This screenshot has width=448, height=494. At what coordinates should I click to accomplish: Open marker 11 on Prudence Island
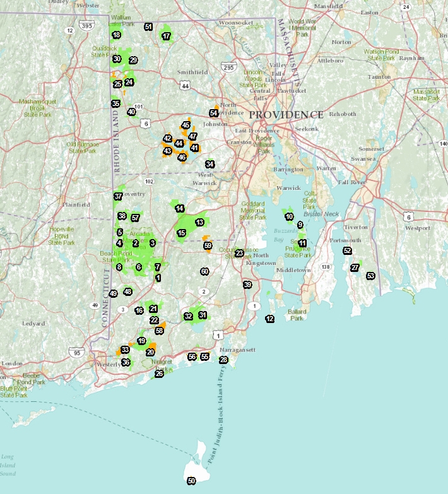coord(302,243)
